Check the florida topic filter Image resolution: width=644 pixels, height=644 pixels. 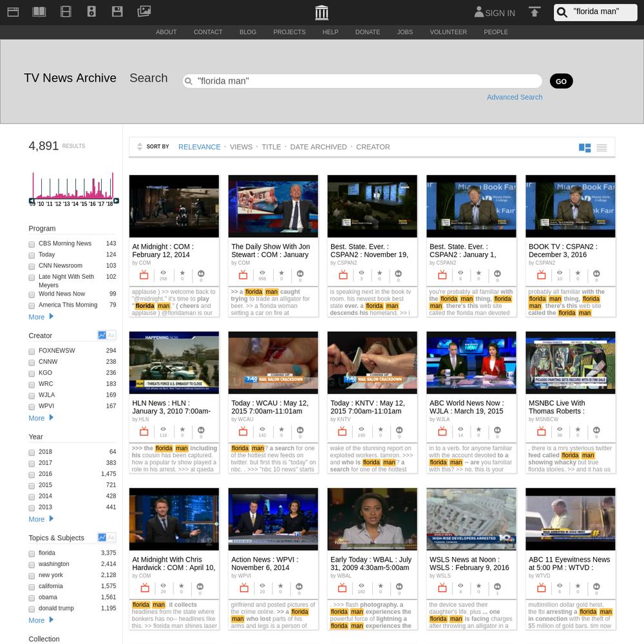32,554
